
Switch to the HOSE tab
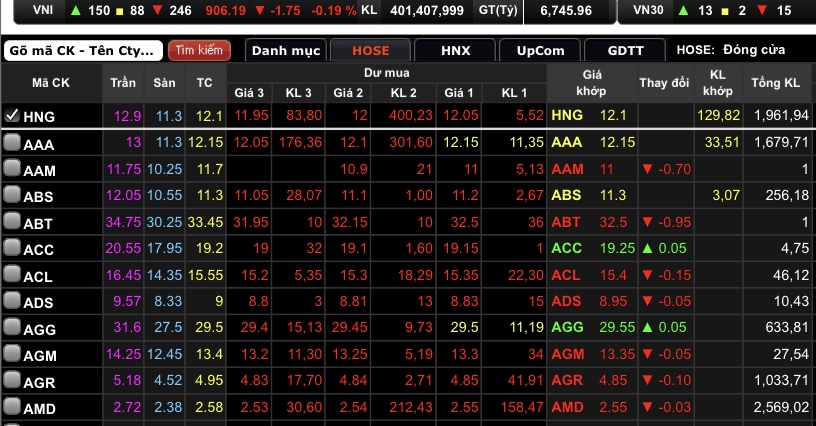pyautogui.click(x=371, y=50)
